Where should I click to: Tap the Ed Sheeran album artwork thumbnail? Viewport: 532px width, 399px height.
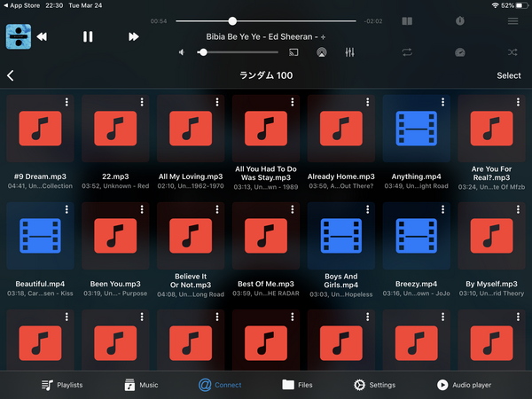19,36
